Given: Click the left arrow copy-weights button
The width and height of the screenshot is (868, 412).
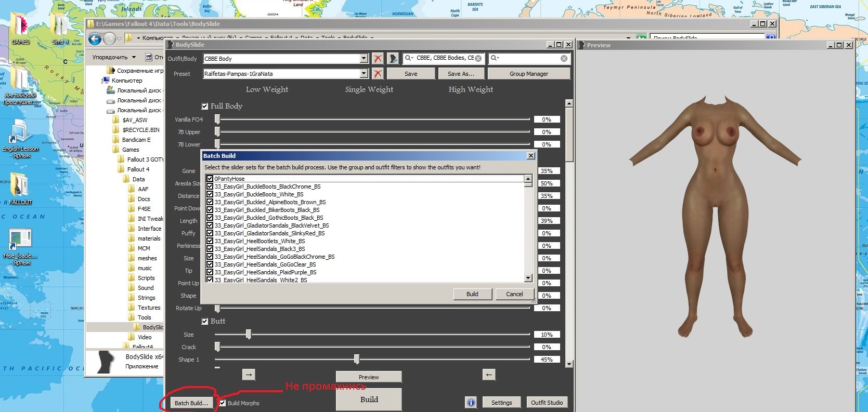Looking at the screenshot, I should (x=489, y=375).
